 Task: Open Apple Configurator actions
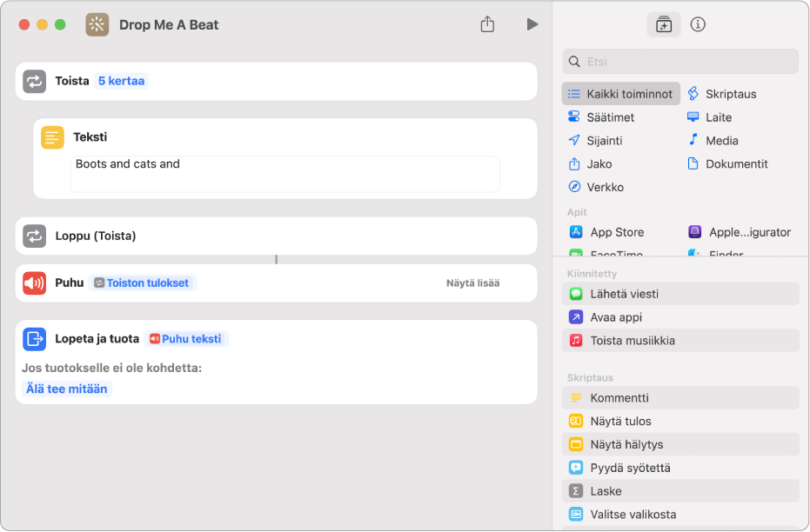740,232
